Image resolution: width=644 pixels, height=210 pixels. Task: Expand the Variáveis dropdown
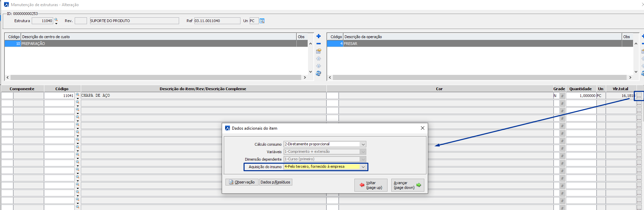coord(363,152)
